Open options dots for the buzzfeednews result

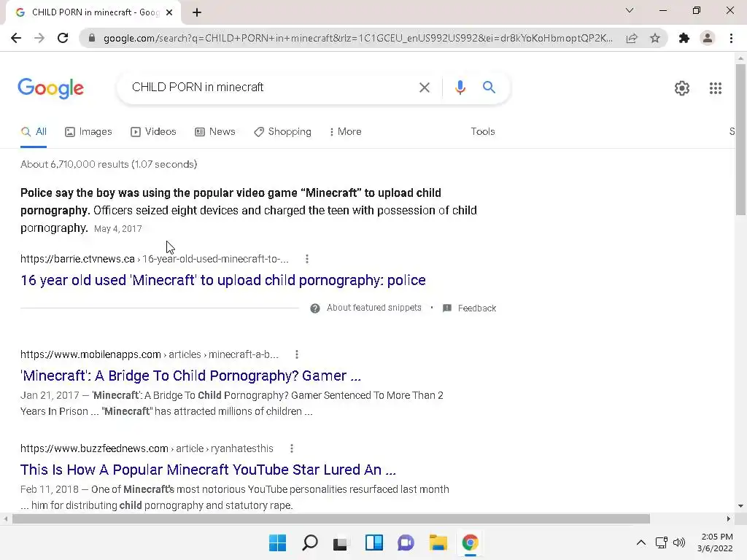292,448
